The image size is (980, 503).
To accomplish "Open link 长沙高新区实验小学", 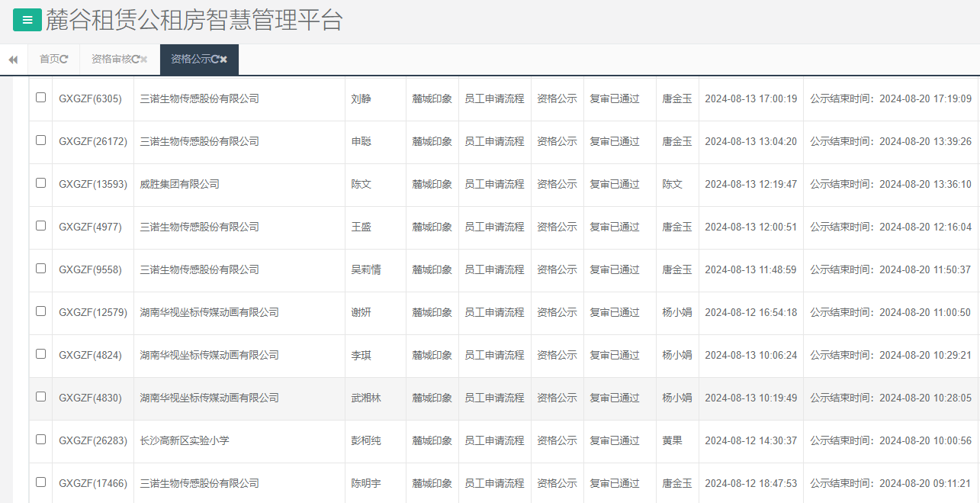I will click(x=185, y=440).
